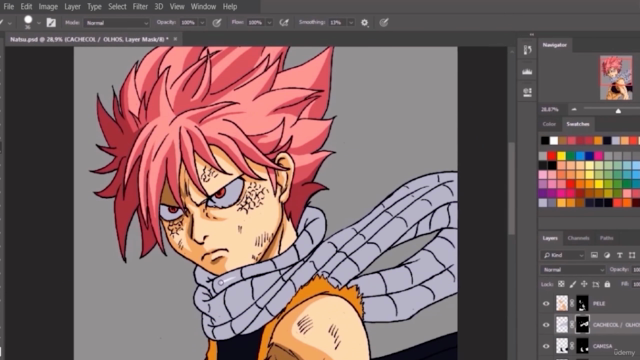Viewport: 640px width, 360px height.
Task: Open the Window menu
Action: click(x=203, y=7)
